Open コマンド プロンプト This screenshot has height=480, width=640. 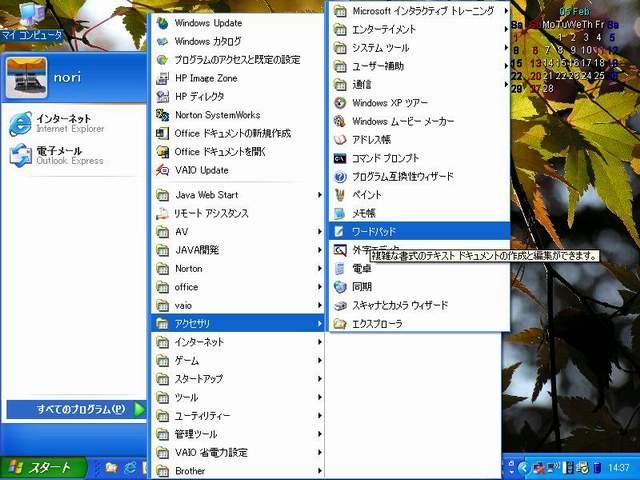tap(420, 158)
